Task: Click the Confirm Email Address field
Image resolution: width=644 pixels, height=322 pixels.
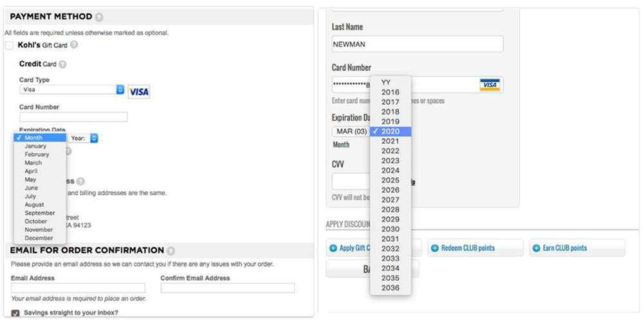Action: (227, 288)
